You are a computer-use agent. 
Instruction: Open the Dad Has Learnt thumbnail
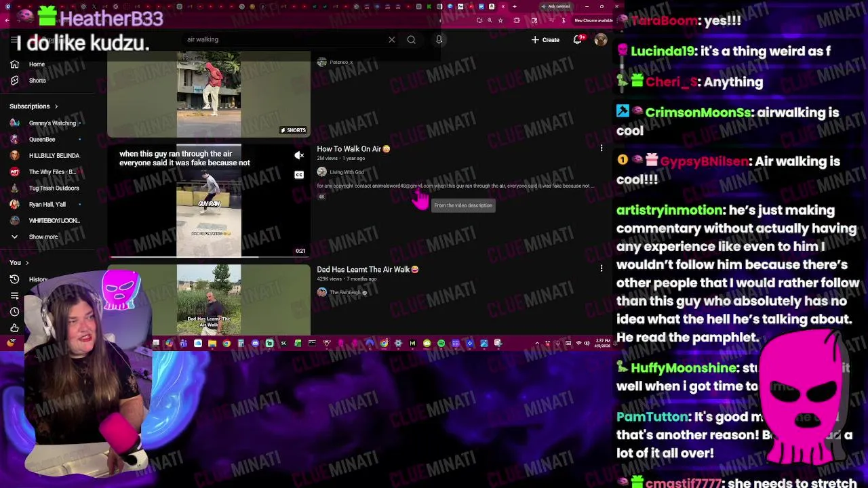coord(209,300)
